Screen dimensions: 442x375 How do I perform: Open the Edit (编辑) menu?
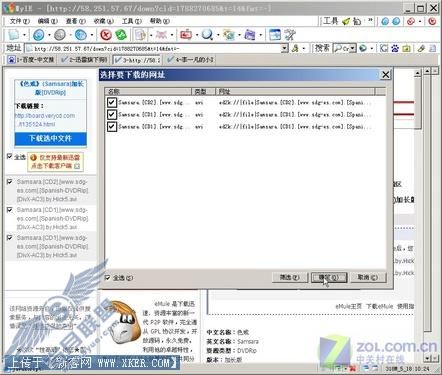48,21
